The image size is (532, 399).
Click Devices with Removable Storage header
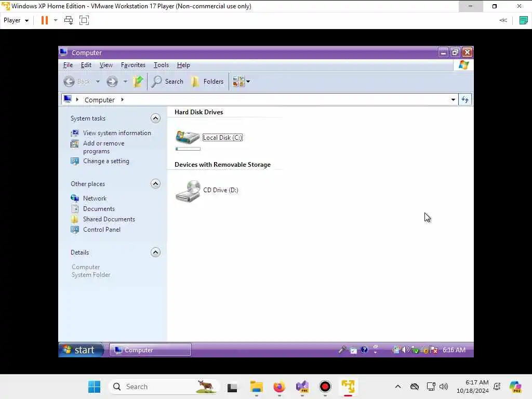222,165
